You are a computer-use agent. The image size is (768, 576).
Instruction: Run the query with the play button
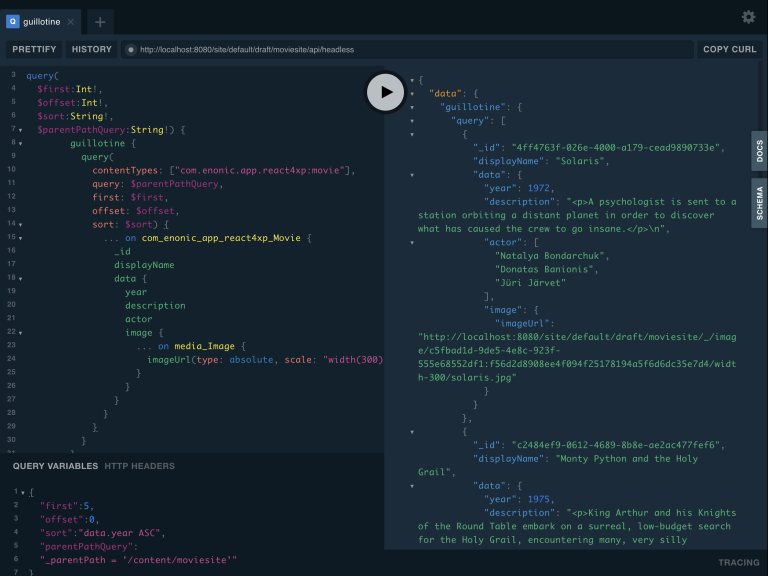coord(385,92)
